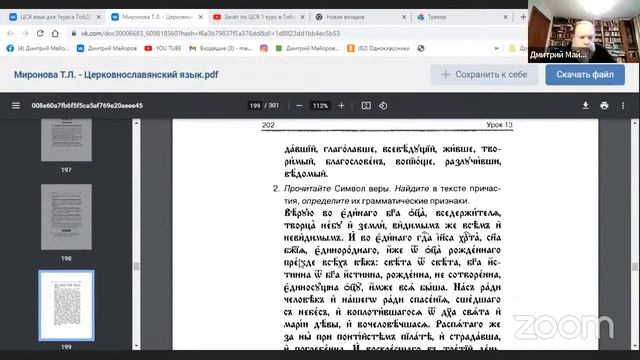
Task: Print the PDF document
Action: click(x=604, y=106)
